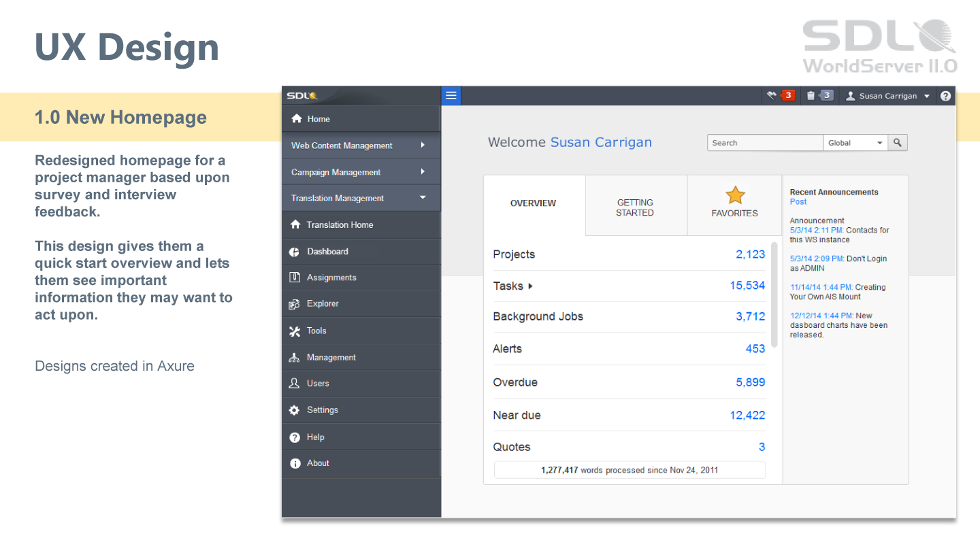Switch to the Getting Started tab
980x551 pixels.
[x=635, y=207]
